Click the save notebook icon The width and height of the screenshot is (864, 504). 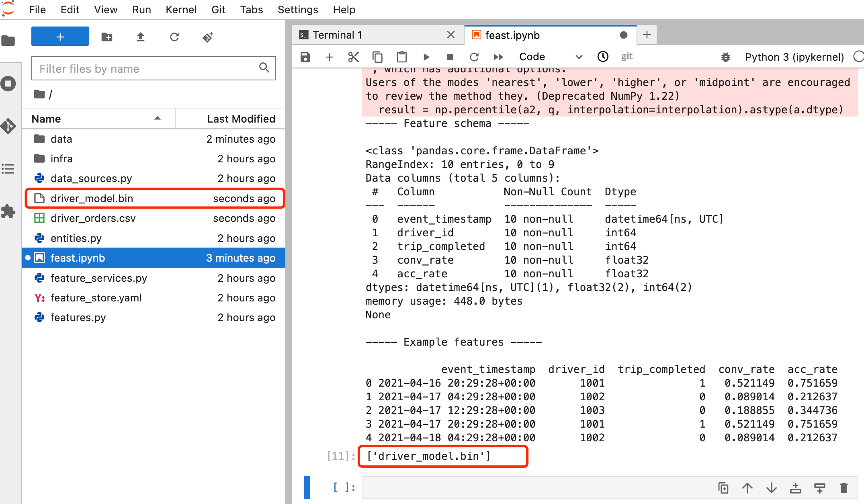(x=306, y=56)
